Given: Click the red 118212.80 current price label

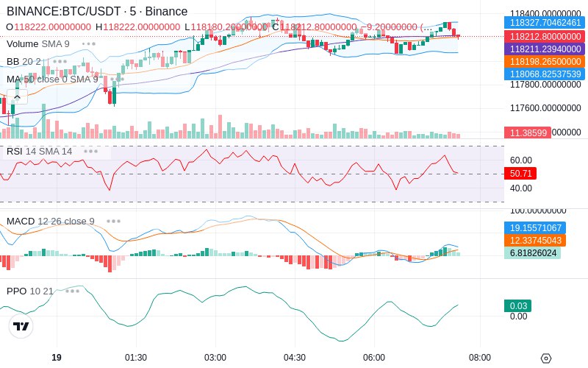Looking at the screenshot, I should pos(545,36).
